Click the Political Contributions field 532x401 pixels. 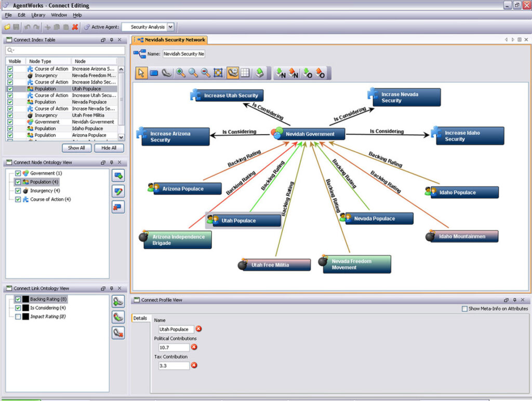(x=174, y=347)
